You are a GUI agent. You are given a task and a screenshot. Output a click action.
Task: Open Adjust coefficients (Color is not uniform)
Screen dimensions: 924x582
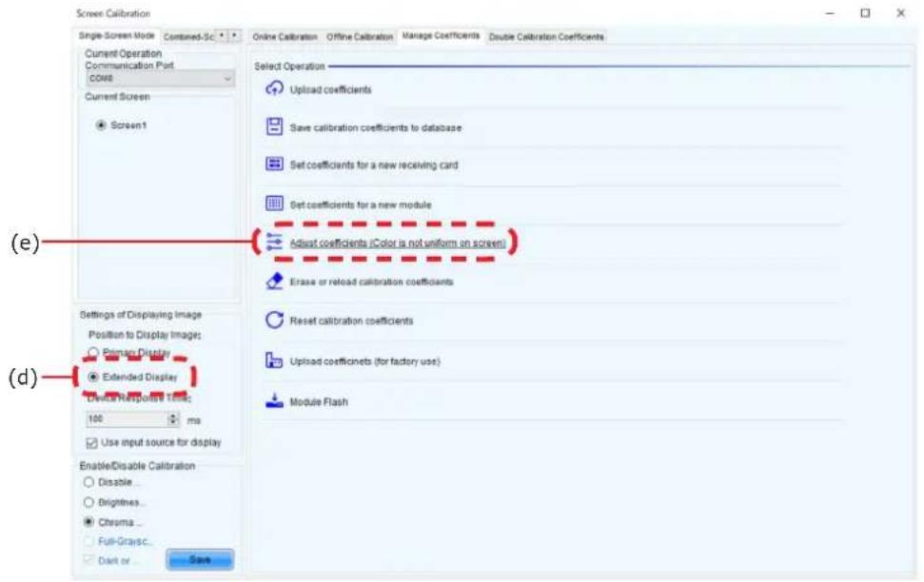[398, 242]
